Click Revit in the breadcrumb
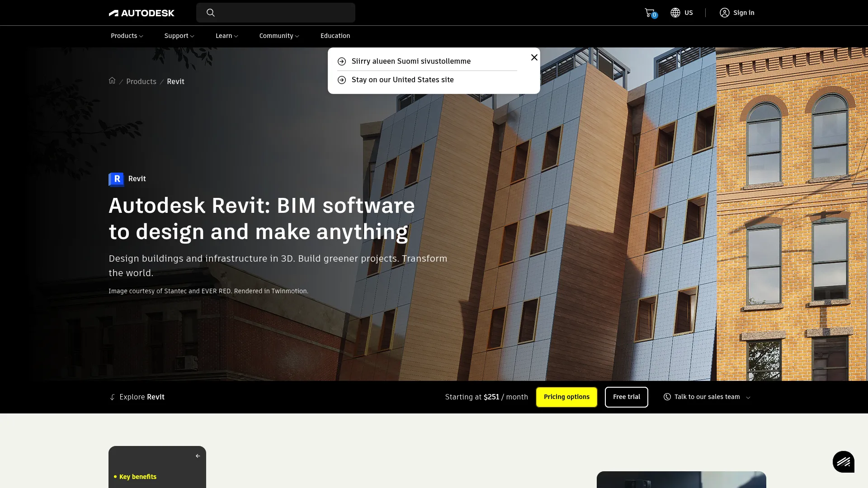This screenshot has width=868, height=488. pos(175,82)
